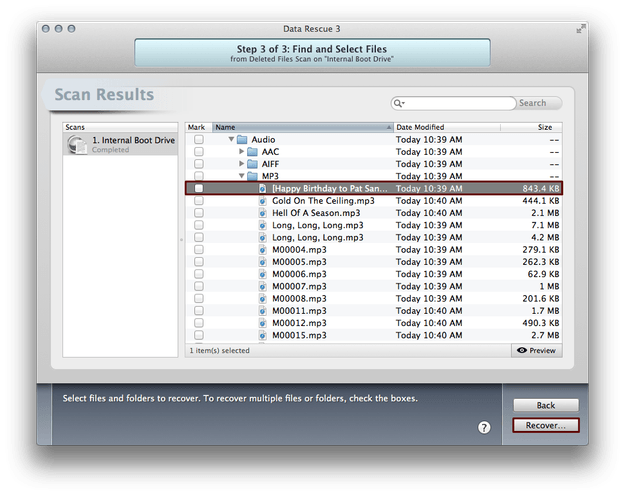Viewport: 625px width, 496px height.
Task: Open the search options dropdown arrow
Action: [403, 104]
